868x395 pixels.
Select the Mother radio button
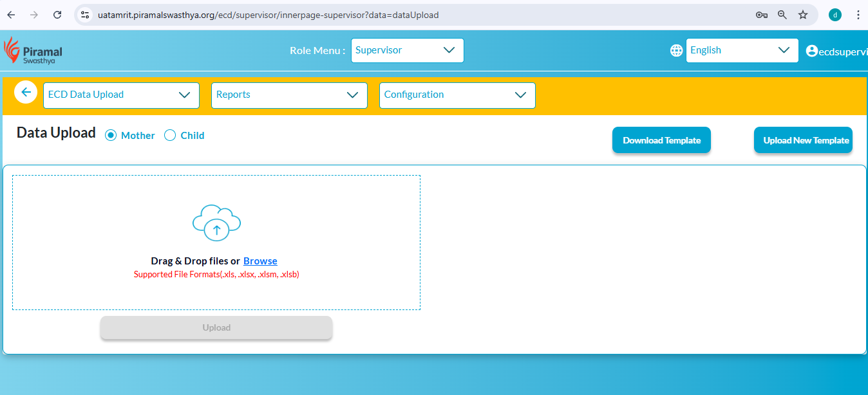point(111,135)
